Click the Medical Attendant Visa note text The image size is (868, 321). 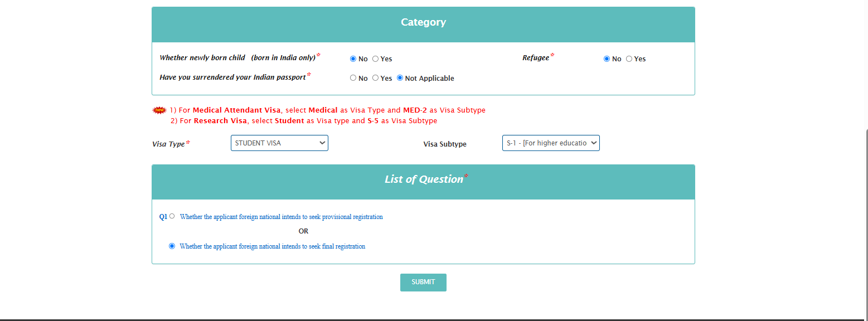click(328, 110)
